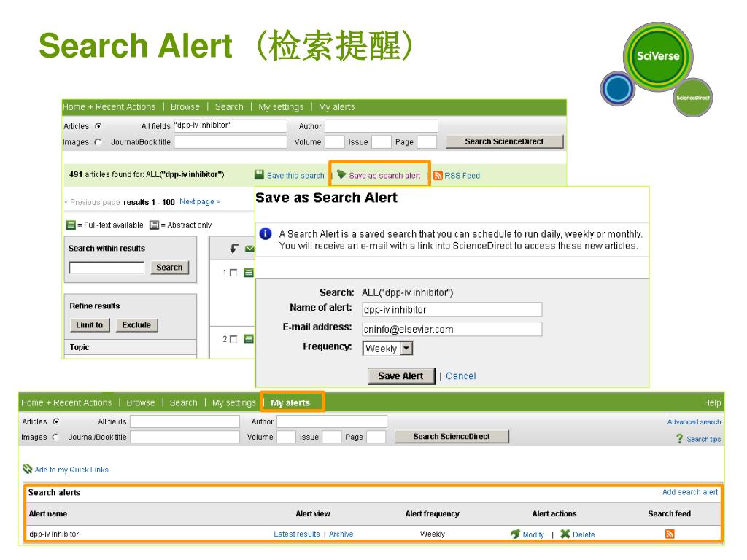Image resolution: width=747 pixels, height=560 pixels.
Task: Click lower Search ScienceDirect button
Action: point(451,436)
